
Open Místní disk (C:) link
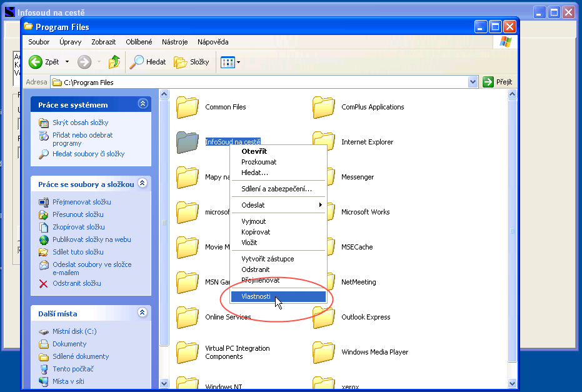click(x=74, y=331)
